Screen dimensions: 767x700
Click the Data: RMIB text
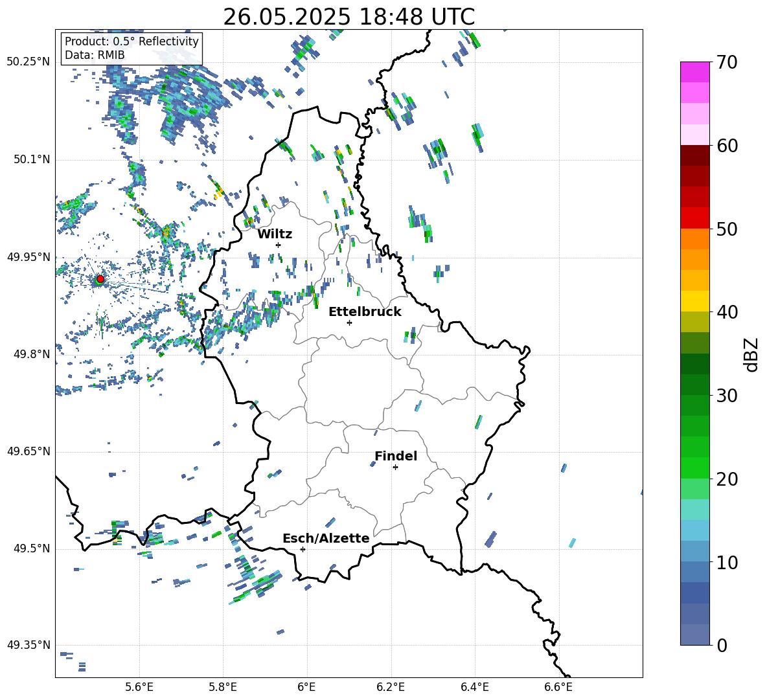coord(95,55)
